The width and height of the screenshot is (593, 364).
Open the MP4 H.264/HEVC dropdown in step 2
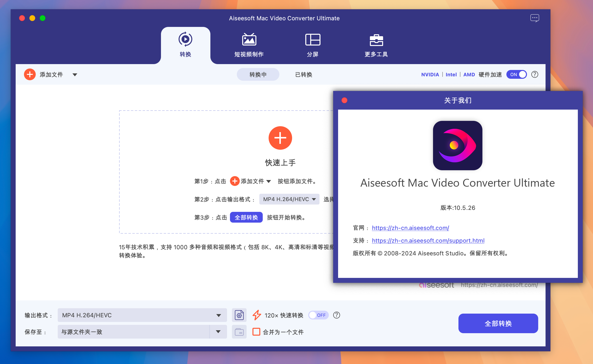[289, 199]
